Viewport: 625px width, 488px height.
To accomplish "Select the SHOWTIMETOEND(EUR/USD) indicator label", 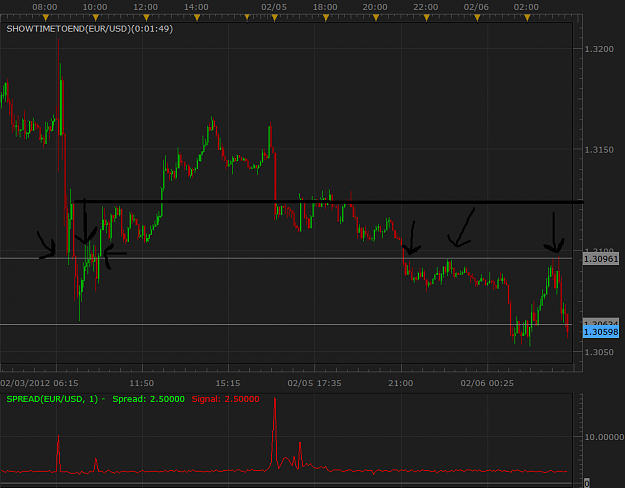I will coord(90,29).
